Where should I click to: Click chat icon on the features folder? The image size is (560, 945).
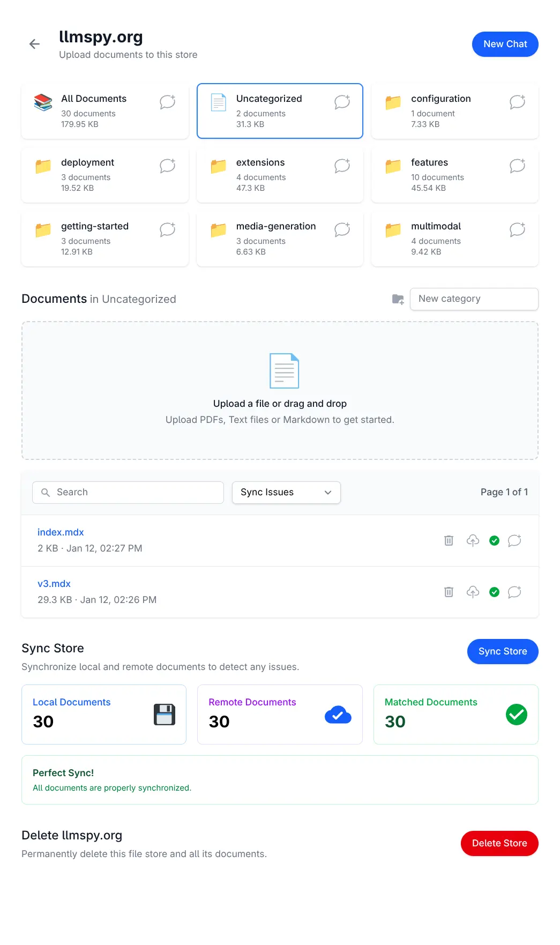pos(517,166)
